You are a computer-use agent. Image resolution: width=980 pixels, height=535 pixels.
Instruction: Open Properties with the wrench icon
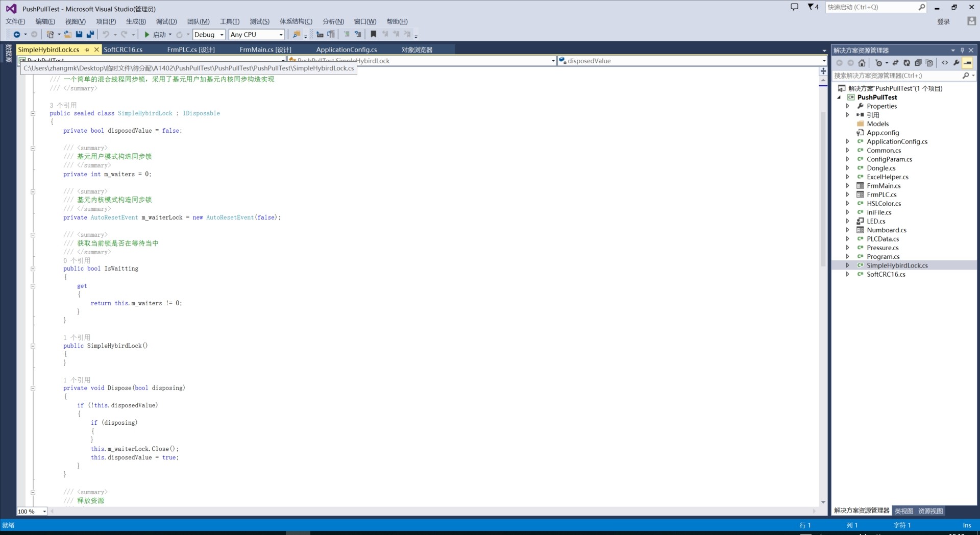pyautogui.click(x=956, y=63)
